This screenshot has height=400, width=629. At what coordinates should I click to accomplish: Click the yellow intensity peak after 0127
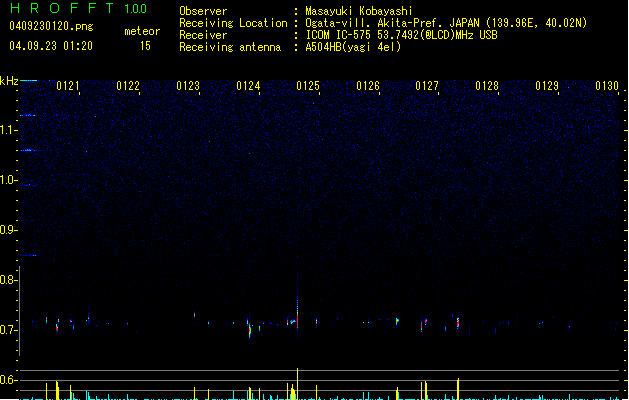coord(458,388)
